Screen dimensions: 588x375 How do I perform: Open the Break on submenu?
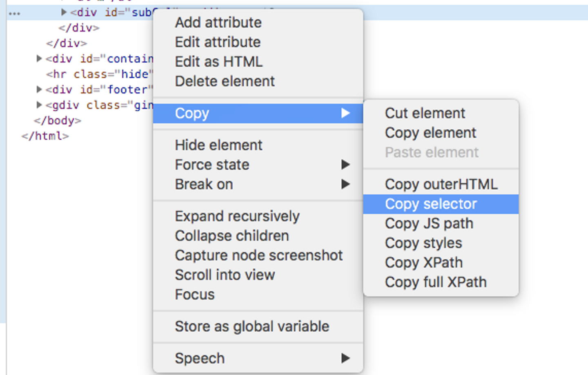204,184
